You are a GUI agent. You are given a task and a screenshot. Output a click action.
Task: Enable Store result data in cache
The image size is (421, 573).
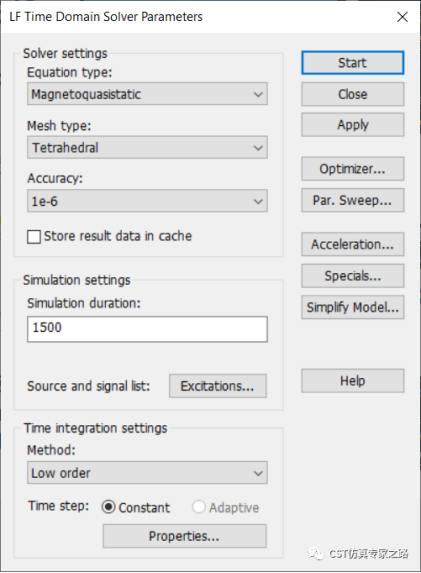(x=34, y=236)
